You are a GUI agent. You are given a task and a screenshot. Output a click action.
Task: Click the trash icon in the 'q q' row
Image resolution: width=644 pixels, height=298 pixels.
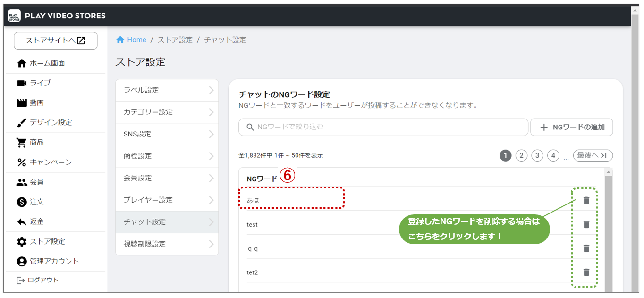pos(586,248)
